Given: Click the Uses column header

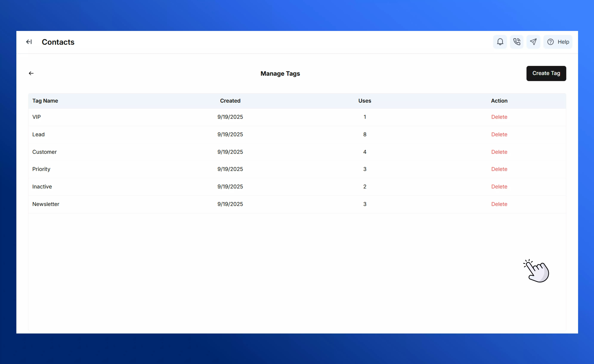Looking at the screenshot, I should [364, 101].
